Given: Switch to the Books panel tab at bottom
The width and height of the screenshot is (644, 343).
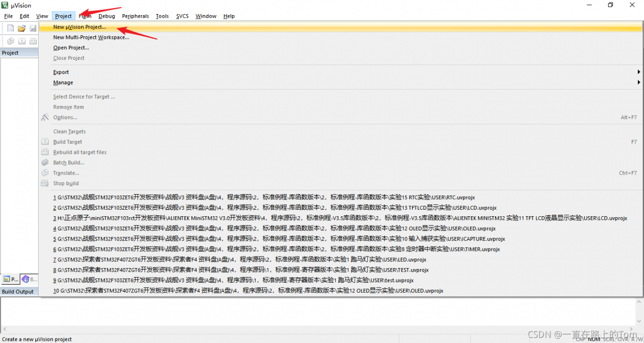Looking at the screenshot, I should click(x=29, y=279).
